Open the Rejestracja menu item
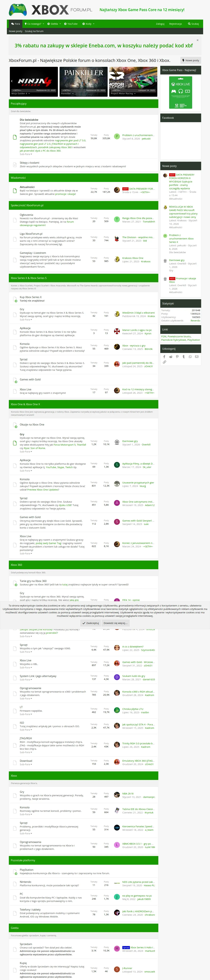 coord(175,24)
